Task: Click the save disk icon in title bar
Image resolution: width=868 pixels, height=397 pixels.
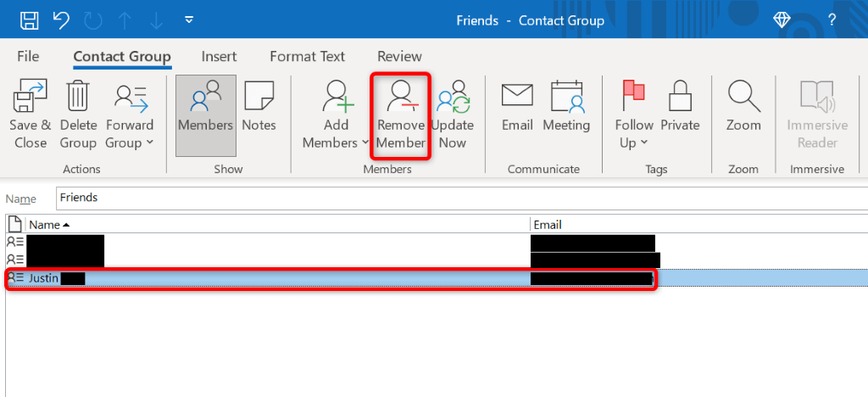Action: coord(29,20)
